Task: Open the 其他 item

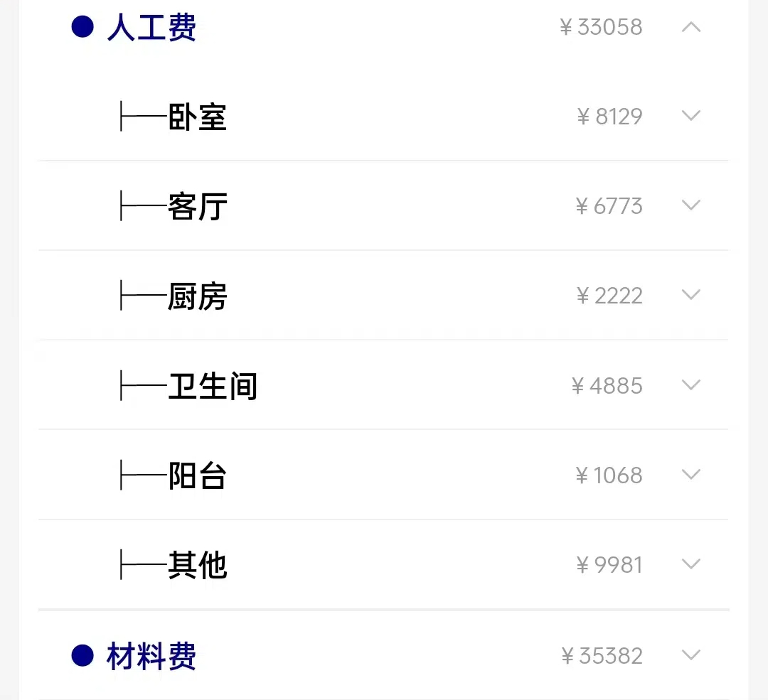Action: pos(198,566)
